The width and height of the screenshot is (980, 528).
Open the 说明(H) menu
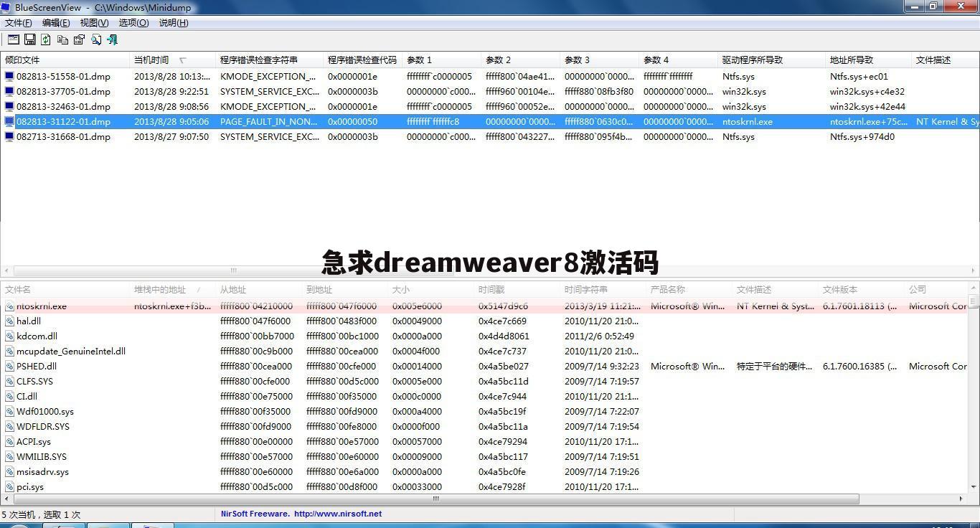(x=174, y=23)
